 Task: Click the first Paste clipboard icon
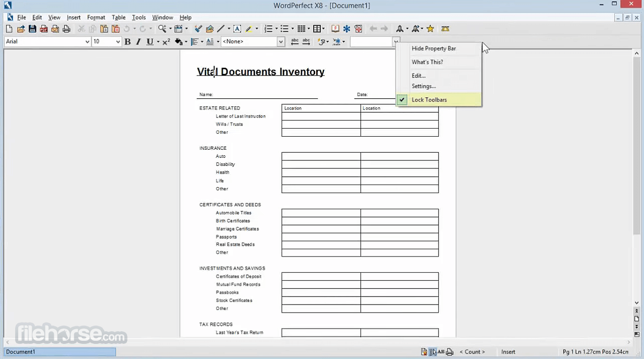pyautogui.click(x=104, y=29)
